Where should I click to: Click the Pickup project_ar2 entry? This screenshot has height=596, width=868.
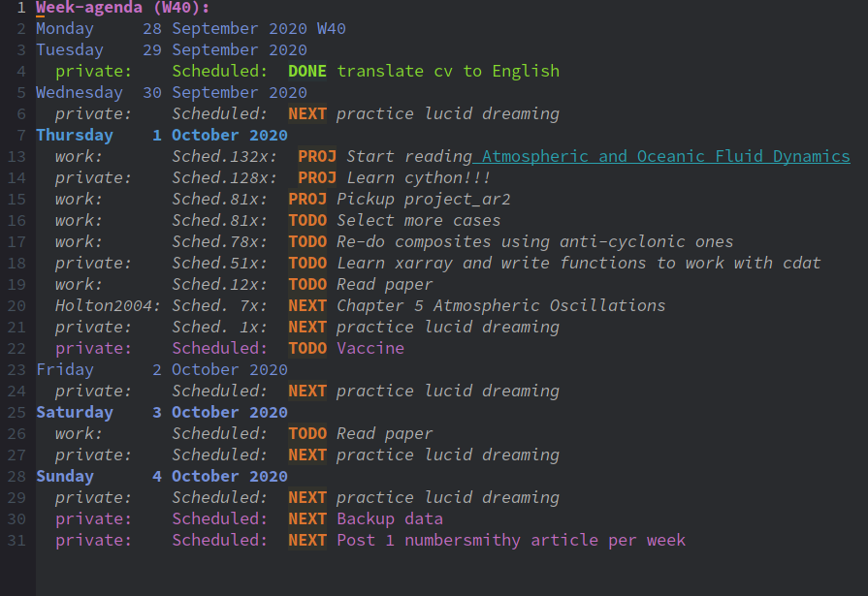click(424, 200)
